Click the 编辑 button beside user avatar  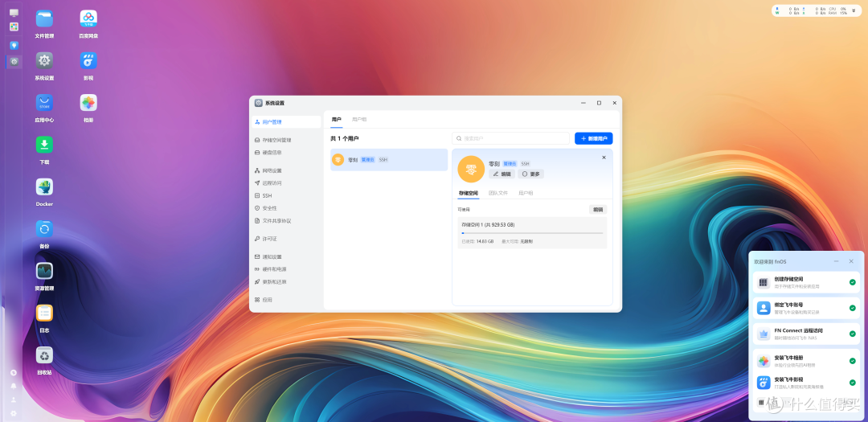(502, 174)
